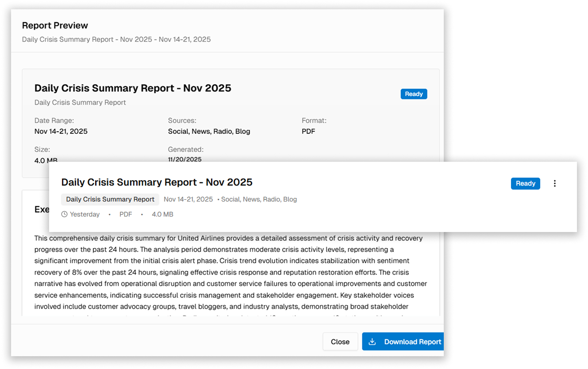
Task: Click the Ready status badge on the overlay card
Action: click(525, 183)
